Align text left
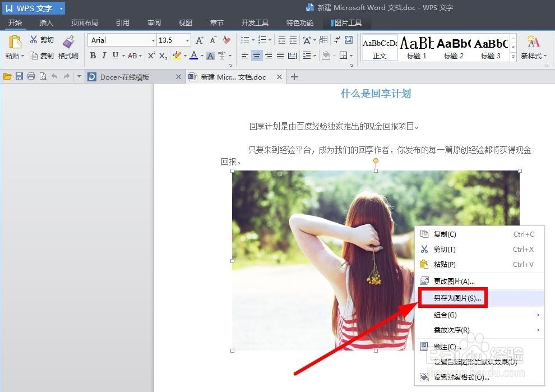This screenshot has height=392, width=555. [x=244, y=56]
